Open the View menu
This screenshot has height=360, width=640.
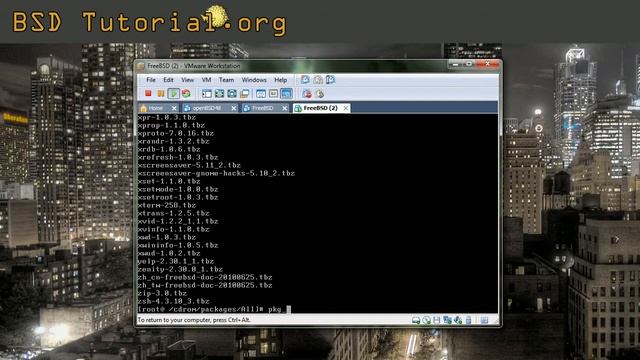[x=187, y=80]
